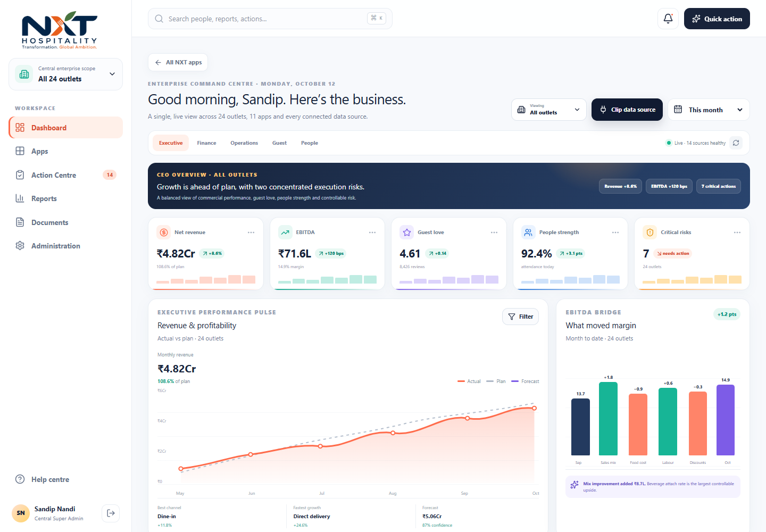Open Critical risks card three-dot menu
This screenshot has width=766, height=532.
point(737,232)
